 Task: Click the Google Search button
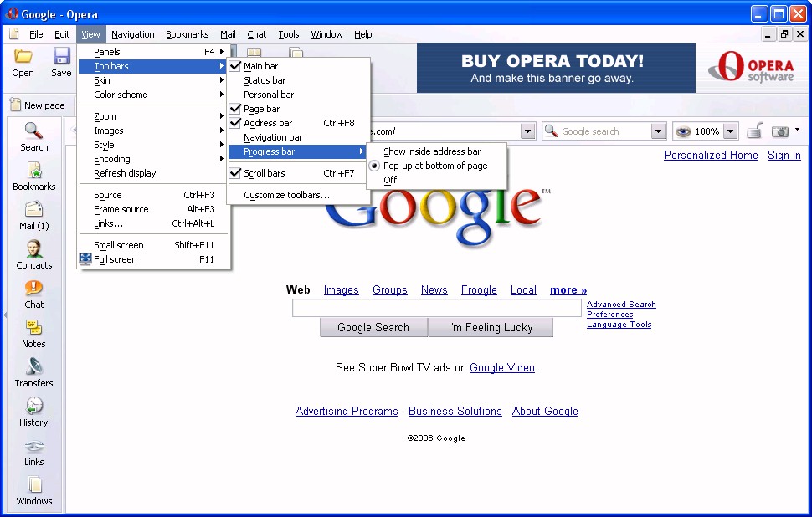tap(373, 327)
